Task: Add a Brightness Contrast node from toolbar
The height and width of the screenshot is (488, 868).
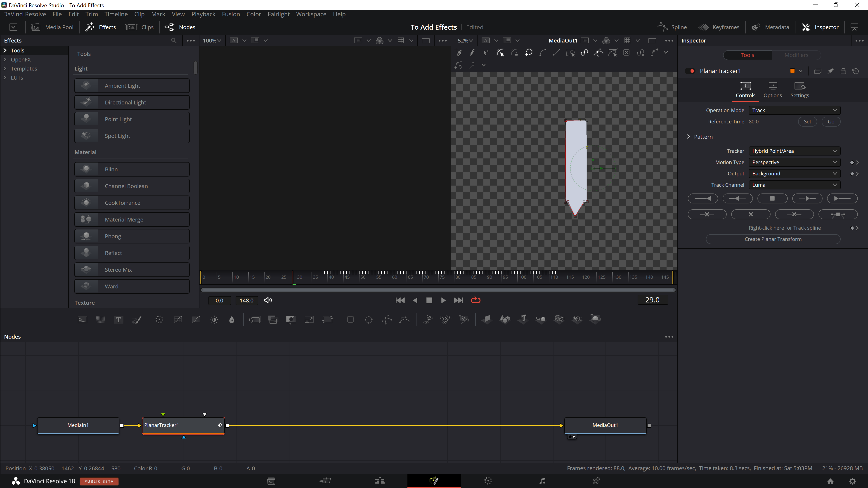Action: click(x=214, y=320)
